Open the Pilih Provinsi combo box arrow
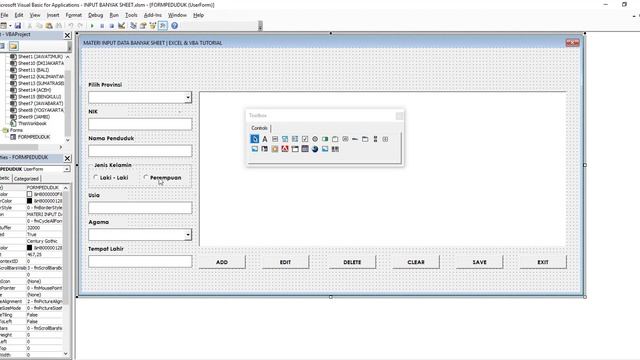This screenshot has height=360, width=640. click(x=188, y=97)
